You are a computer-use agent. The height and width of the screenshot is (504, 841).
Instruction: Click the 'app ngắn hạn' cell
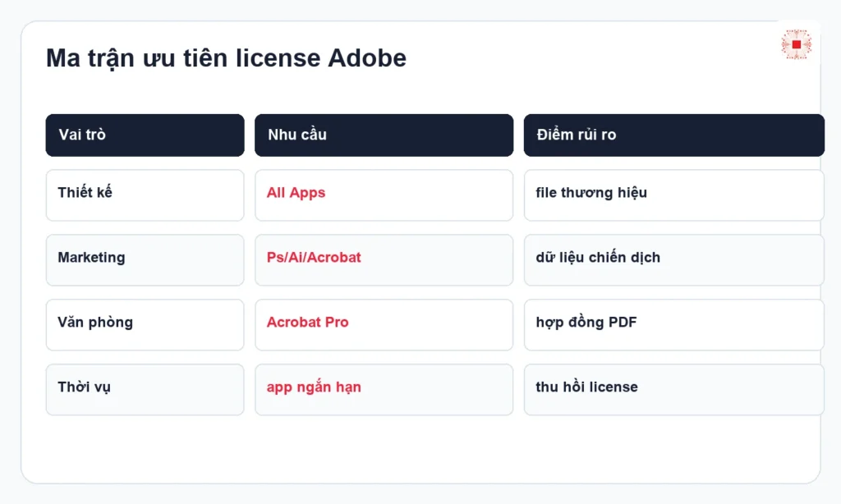[384, 390]
